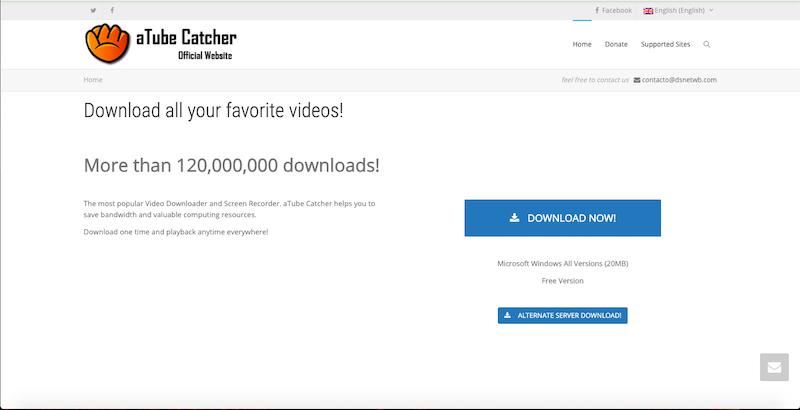Click the 'Free Version' text

coord(562,281)
